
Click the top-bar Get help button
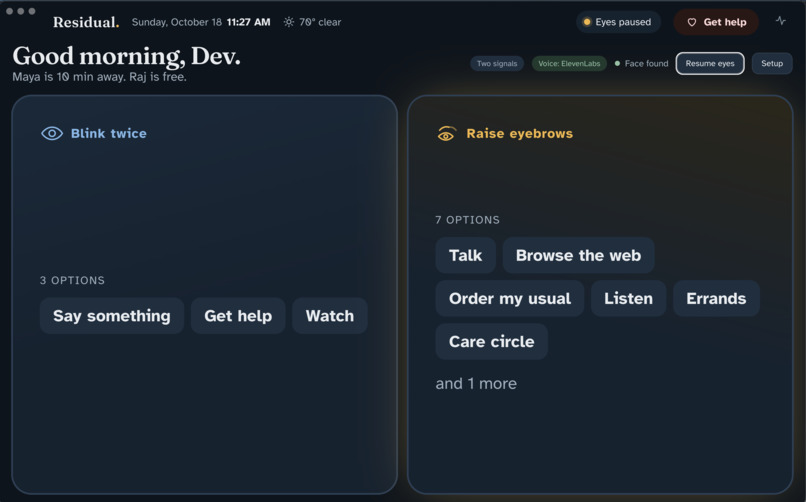click(x=716, y=22)
